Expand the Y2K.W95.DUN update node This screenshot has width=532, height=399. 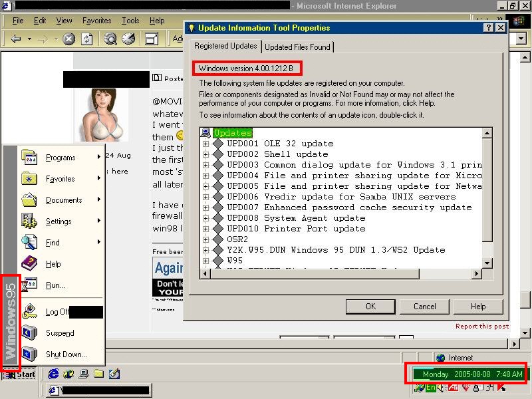pyautogui.click(x=205, y=251)
